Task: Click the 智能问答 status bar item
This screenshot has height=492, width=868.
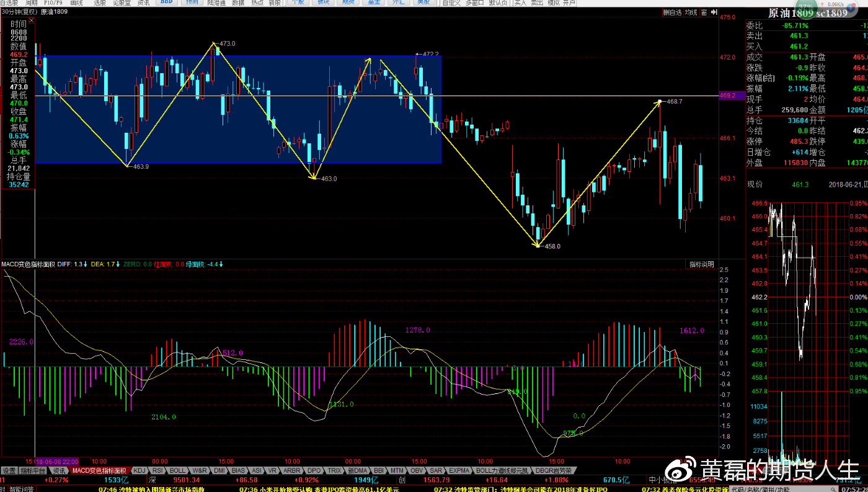Action: click(20, 489)
